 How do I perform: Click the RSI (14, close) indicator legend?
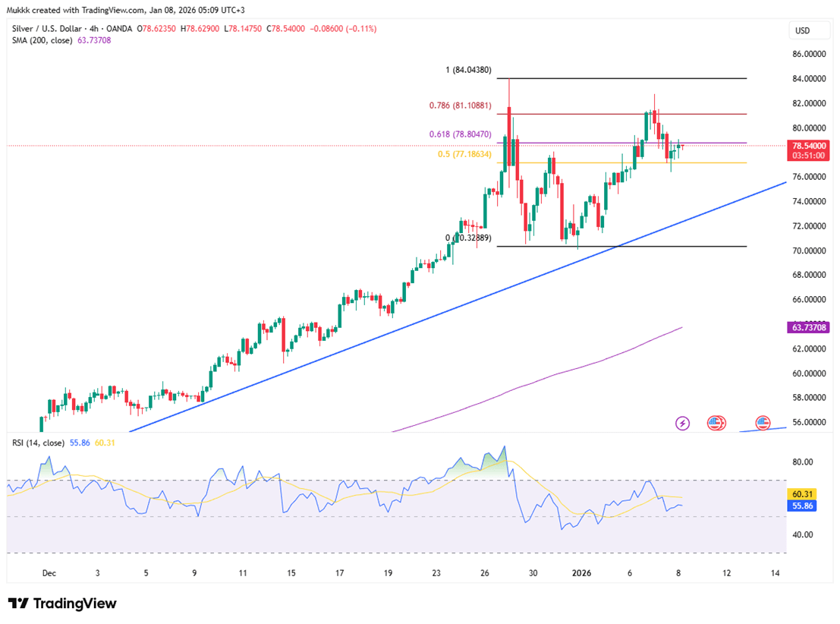click(x=38, y=443)
